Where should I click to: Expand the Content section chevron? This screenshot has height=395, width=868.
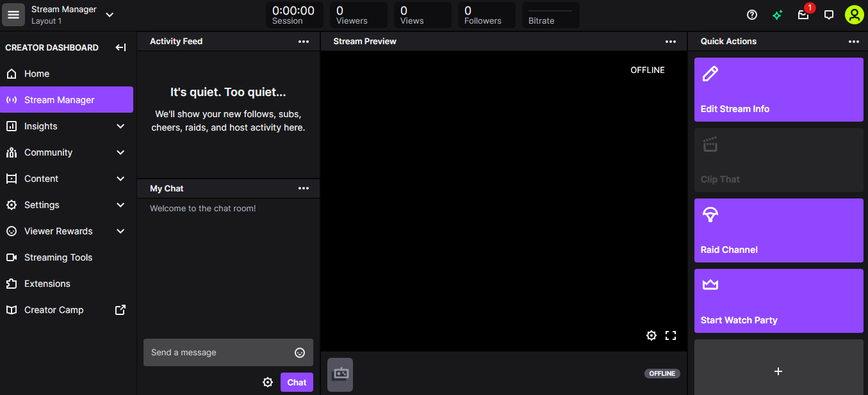(120, 179)
